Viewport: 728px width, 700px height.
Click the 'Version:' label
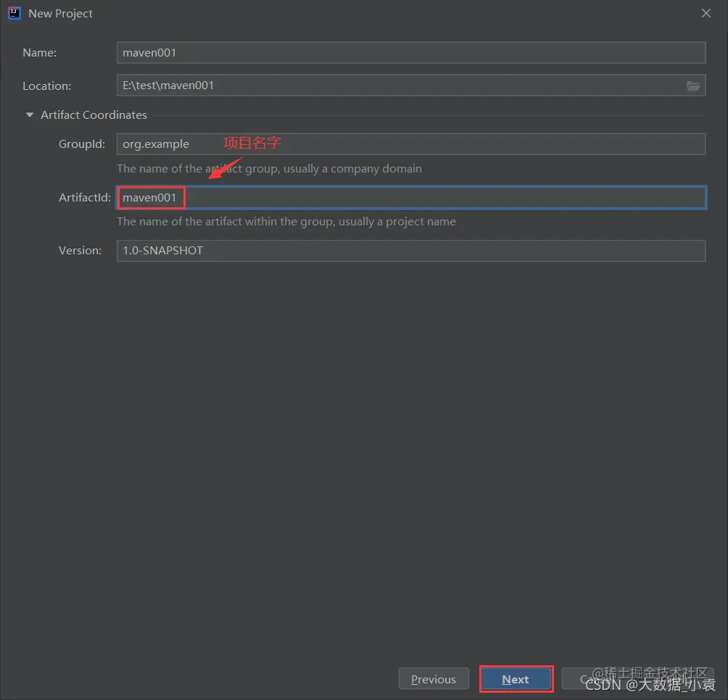[80, 251]
